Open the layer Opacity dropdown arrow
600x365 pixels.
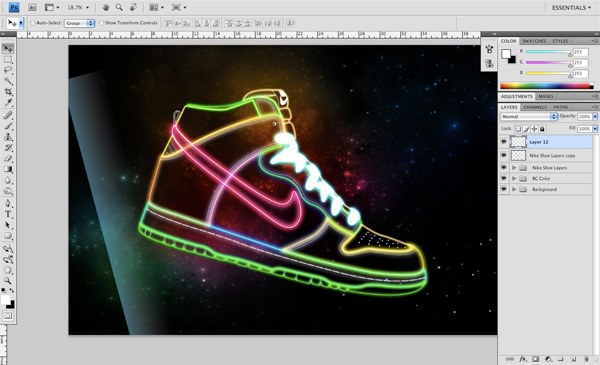point(595,116)
